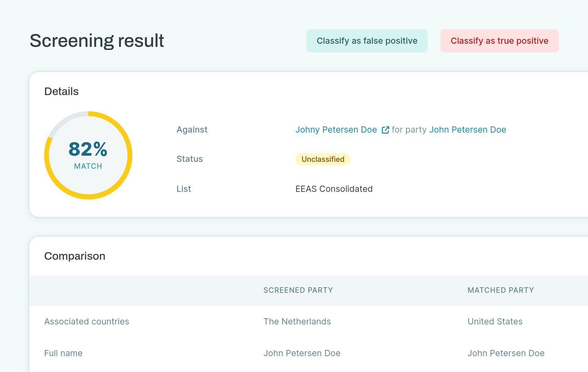This screenshot has width=588, height=372.
Task: Select John Petersen Doe under Matched Party
Action: click(506, 353)
